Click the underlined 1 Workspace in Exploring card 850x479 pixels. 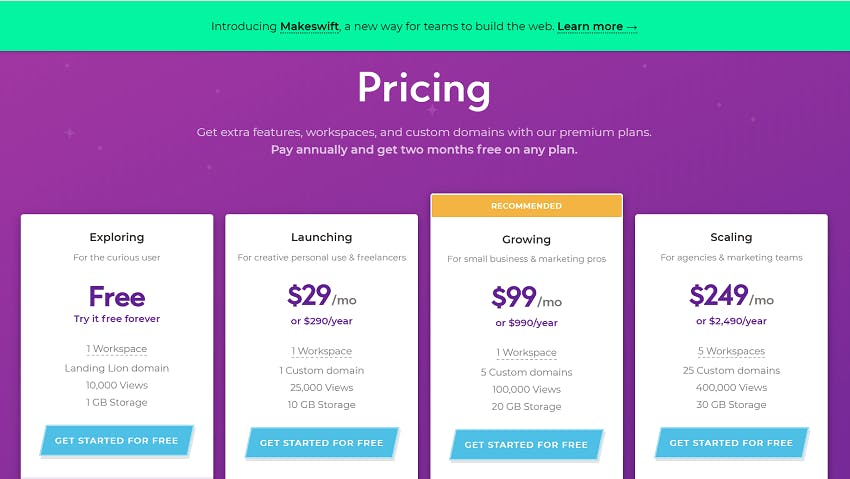117,349
